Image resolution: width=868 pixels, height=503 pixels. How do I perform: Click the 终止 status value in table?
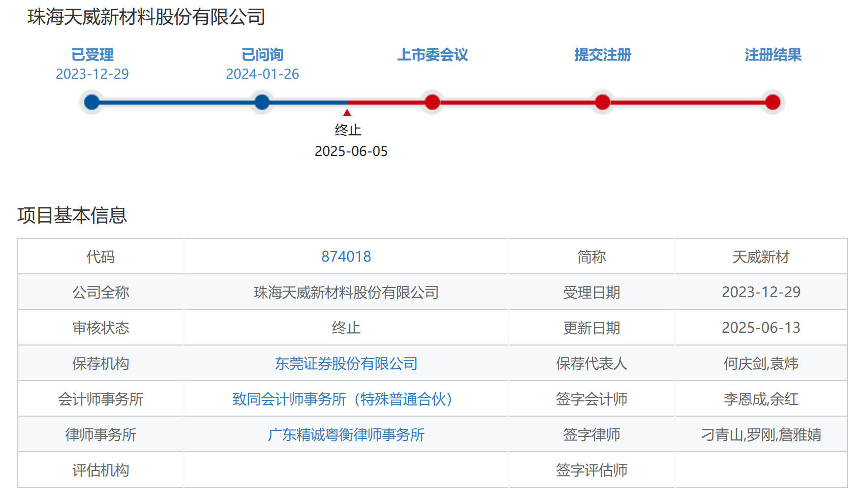346,328
